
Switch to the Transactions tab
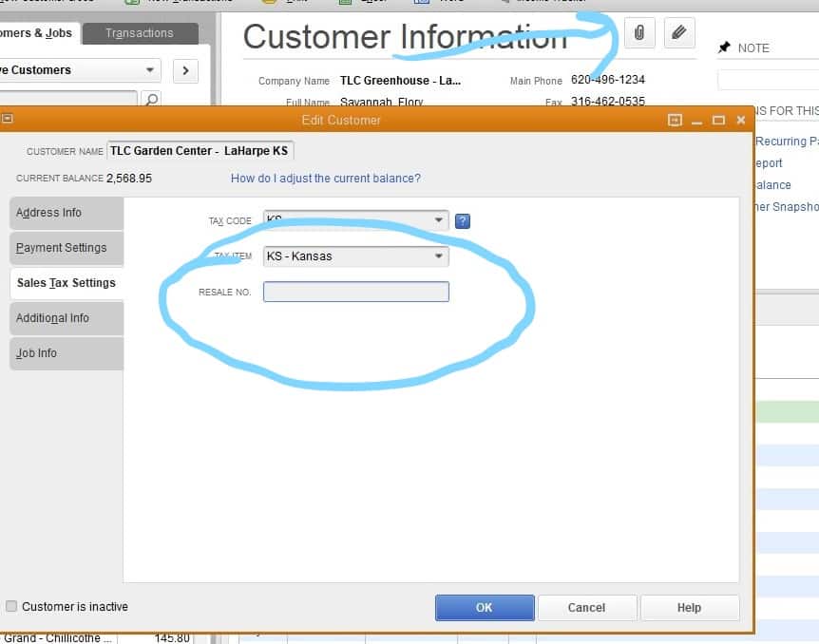pos(140,33)
